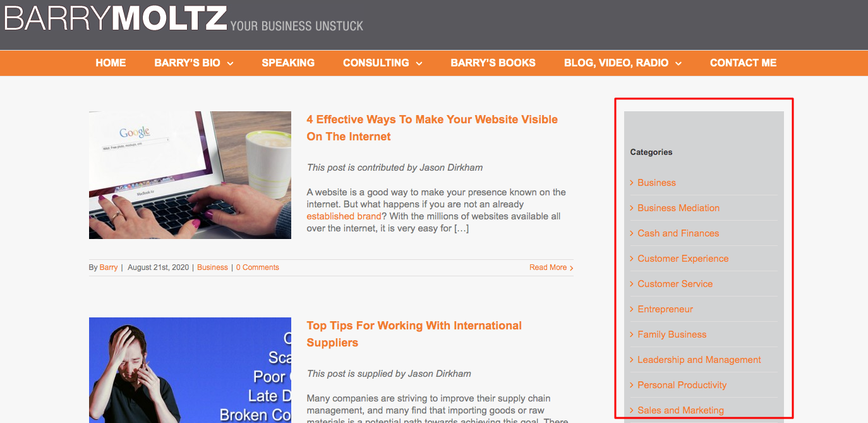Select the Entrepreneur category
Viewport: 868px width, 423px height.
(665, 309)
